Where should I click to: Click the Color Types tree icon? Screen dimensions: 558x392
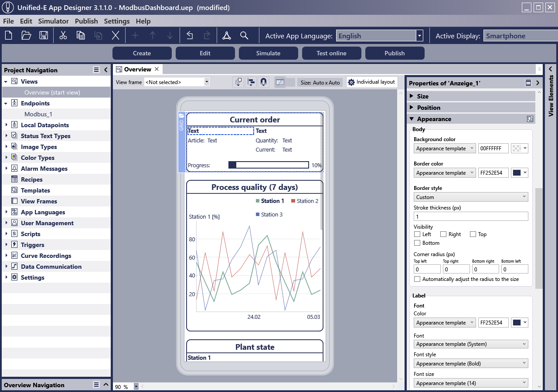point(14,158)
